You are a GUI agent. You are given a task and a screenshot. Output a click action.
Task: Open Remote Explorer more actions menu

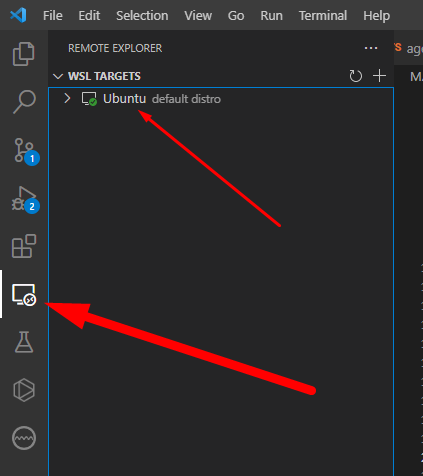coord(371,48)
